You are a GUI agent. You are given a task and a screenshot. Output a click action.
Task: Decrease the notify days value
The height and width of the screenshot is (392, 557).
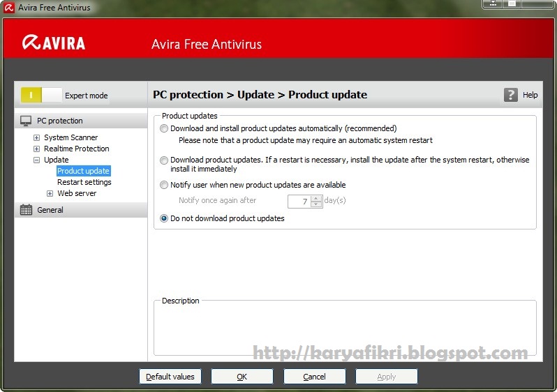[316, 204]
